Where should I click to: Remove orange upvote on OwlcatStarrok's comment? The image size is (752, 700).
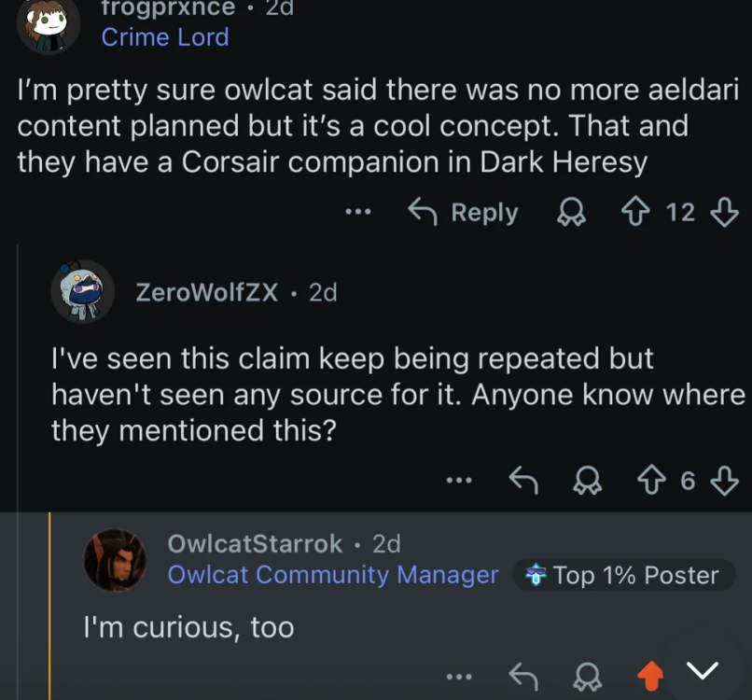coord(651,676)
